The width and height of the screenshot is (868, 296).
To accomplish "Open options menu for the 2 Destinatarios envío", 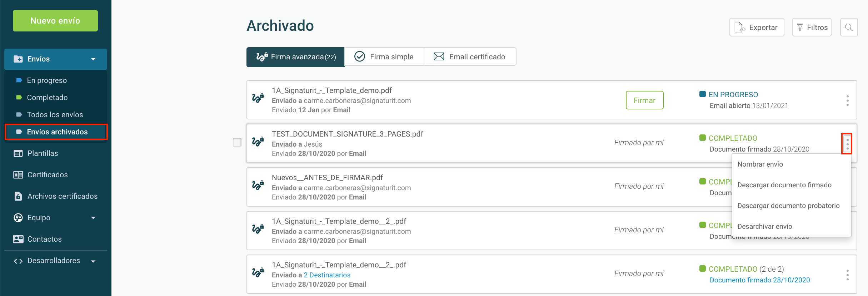I will coord(847,275).
